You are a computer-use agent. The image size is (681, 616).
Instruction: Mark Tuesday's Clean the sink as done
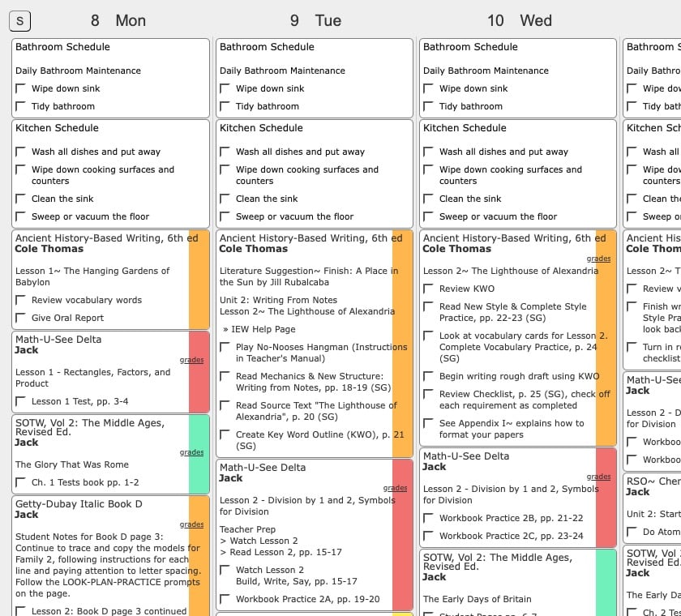point(225,199)
